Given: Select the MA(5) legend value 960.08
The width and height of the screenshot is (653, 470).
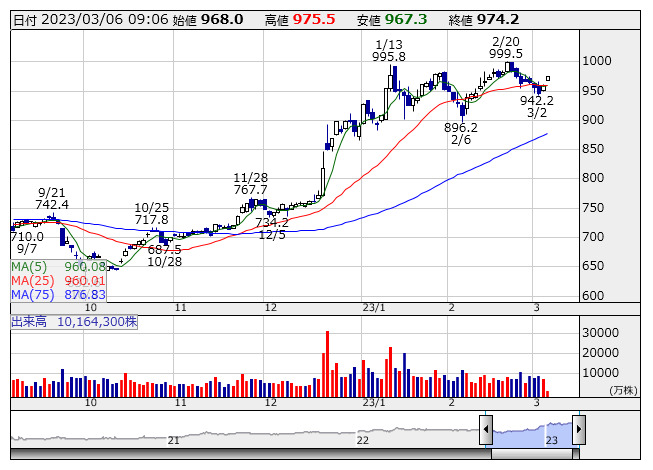Looking at the screenshot, I should [x=85, y=266].
